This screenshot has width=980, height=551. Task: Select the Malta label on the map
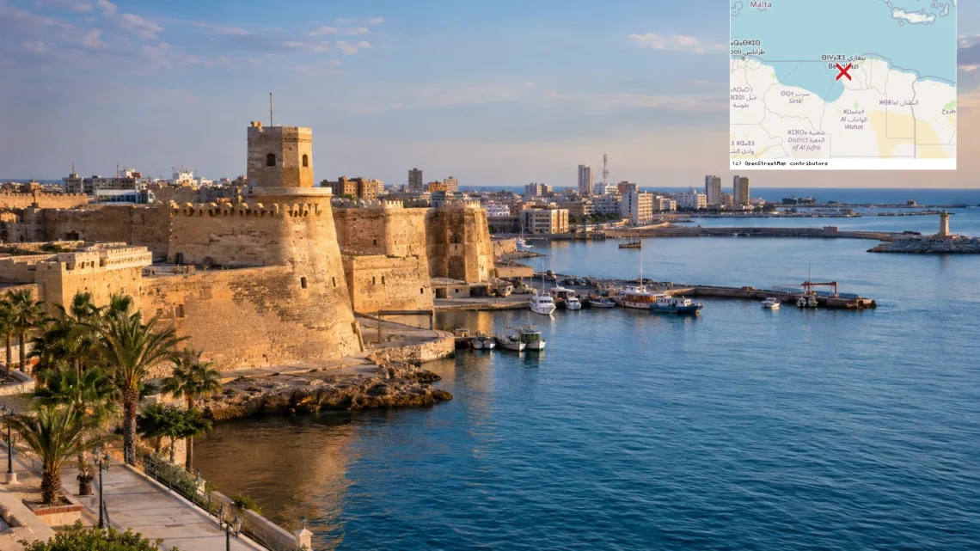pos(760,5)
